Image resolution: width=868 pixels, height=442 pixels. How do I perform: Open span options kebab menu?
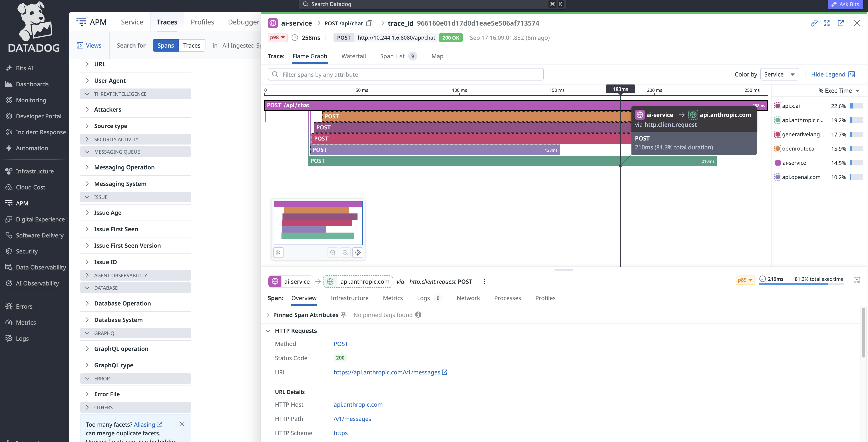tap(484, 282)
